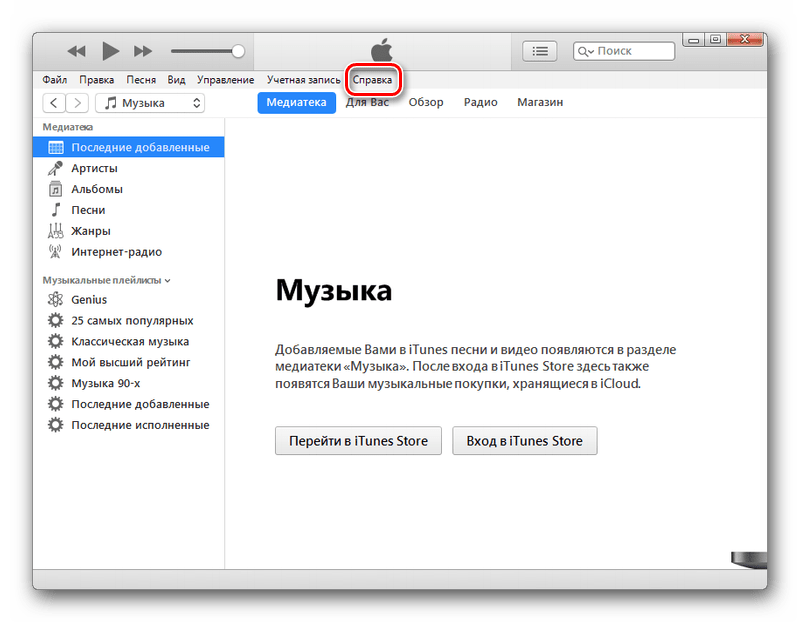Open the Песня menu
The width and height of the screenshot is (800, 622).
(141, 80)
